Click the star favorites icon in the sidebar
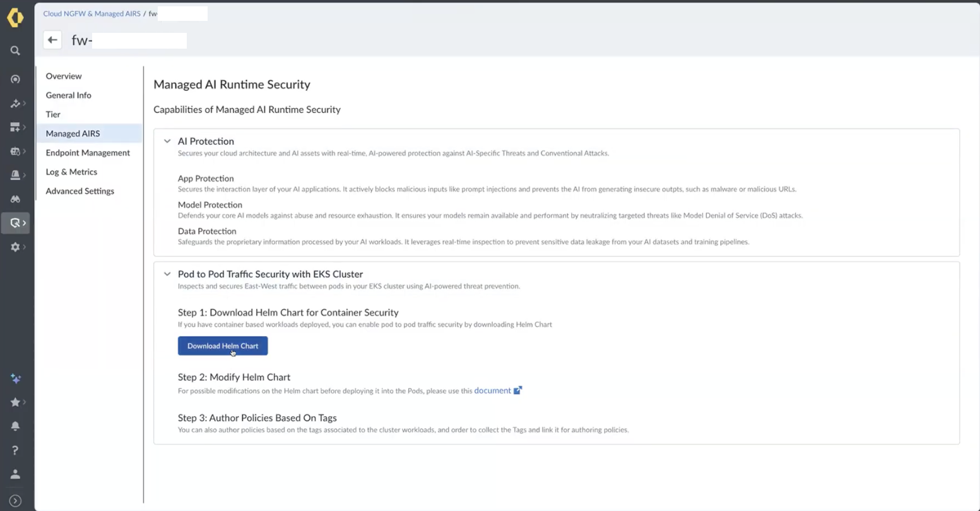 15,402
